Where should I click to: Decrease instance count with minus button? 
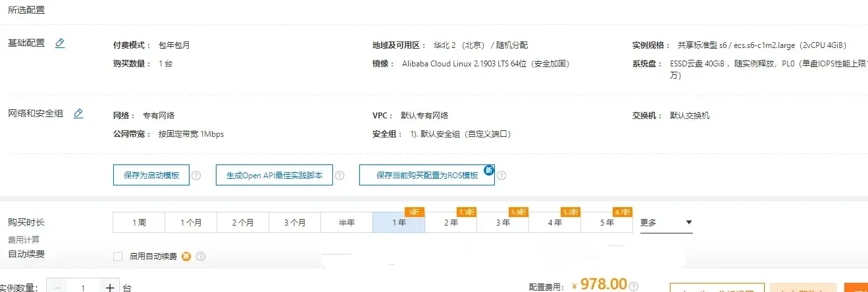pyautogui.click(x=58, y=288)
